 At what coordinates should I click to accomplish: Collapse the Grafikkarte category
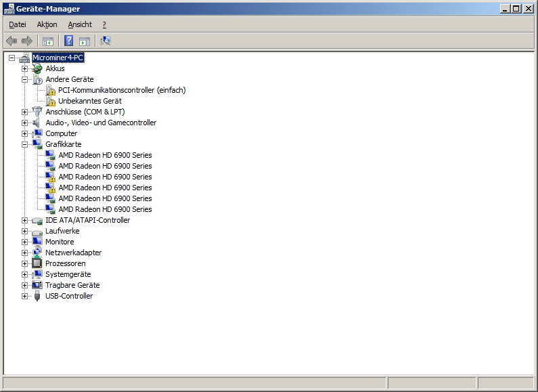(25, 144)
